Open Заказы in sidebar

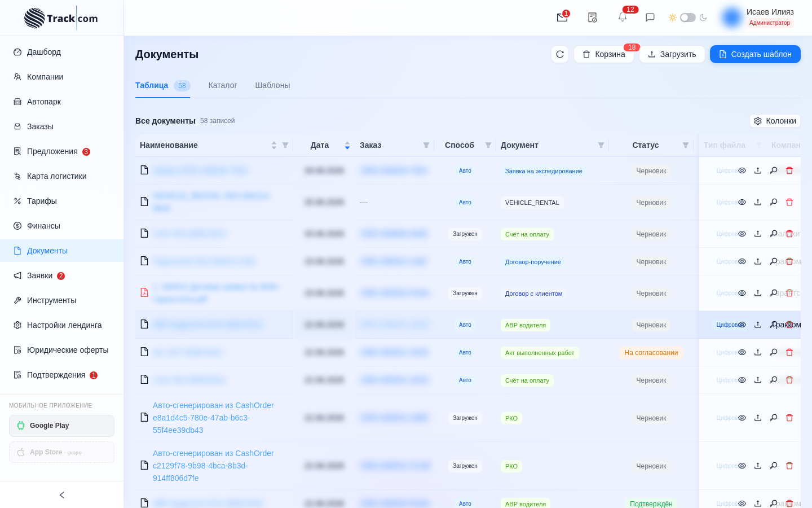(62, 126)
